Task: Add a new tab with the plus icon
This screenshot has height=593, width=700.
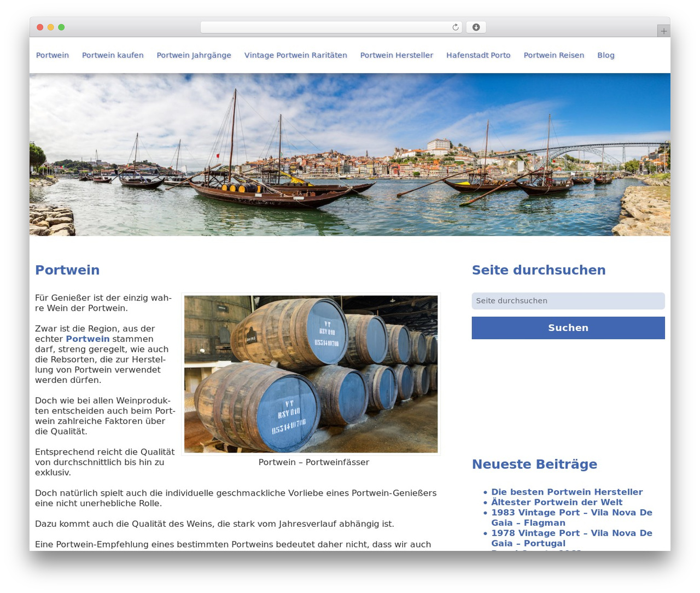Action: [x=663, y=31]
